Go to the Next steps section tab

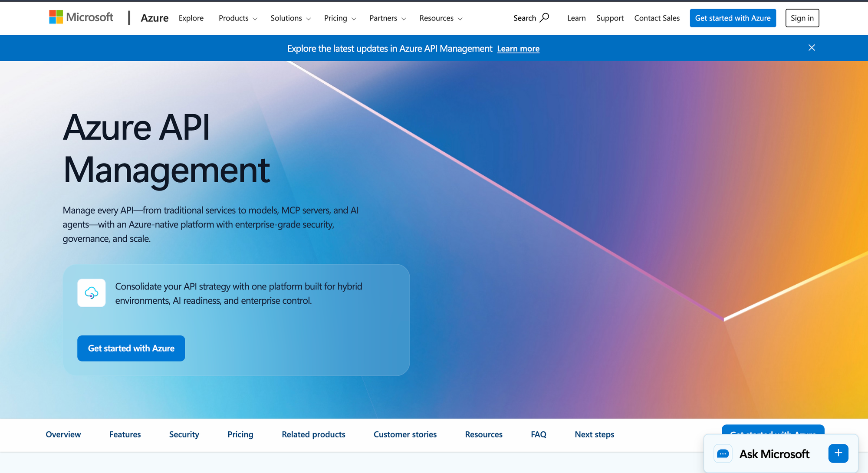(594, 434)
